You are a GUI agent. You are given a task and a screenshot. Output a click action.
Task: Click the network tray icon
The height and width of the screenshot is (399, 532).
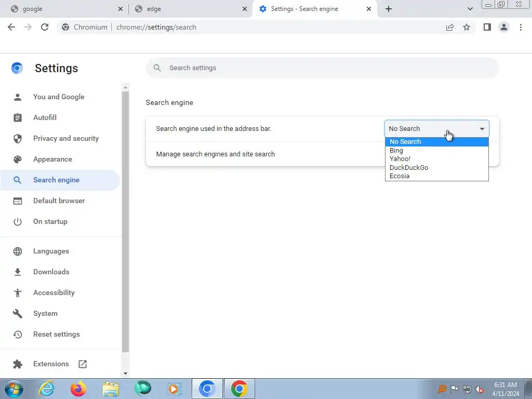click(x=467, y=389)
